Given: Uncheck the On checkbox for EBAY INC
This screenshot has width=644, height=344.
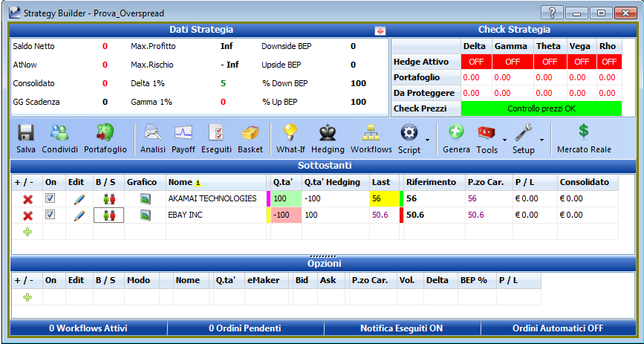Looking at the screenshot, I should click(x=50, y=215).
